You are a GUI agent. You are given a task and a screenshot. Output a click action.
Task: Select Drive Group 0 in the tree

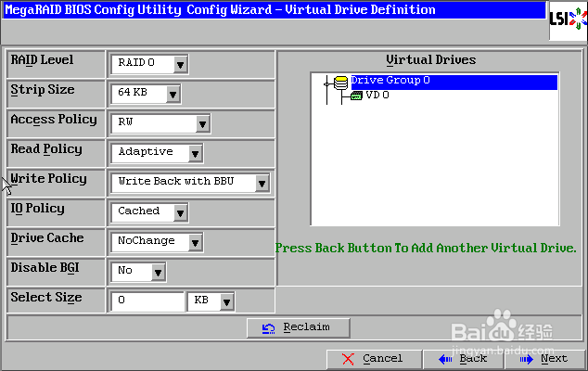click(454, 83)
